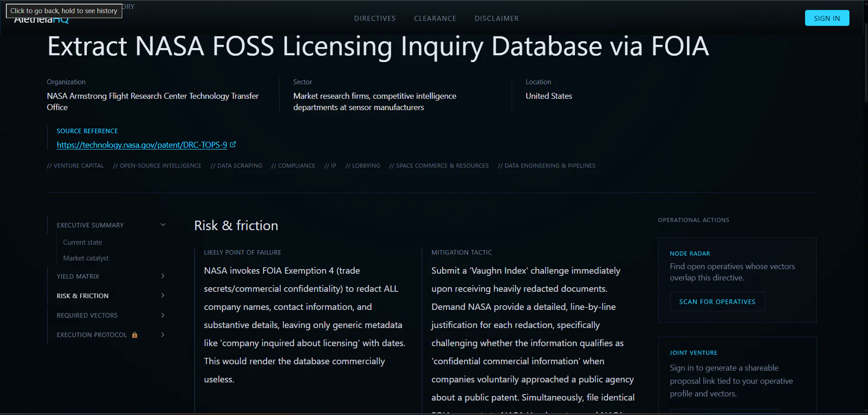Open the technology.nasa.gov patent link
Viewport: 868px width, 415px height.
pyautogui.click(x=142, y=145)
